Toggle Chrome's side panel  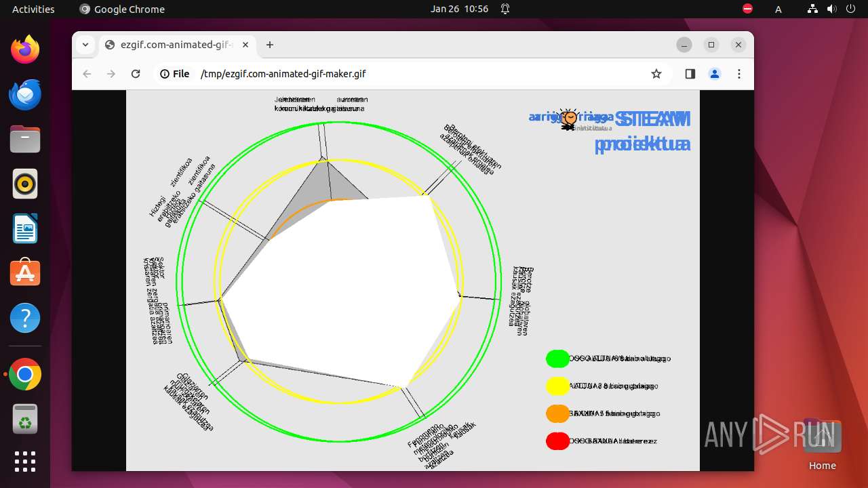point(690,74)
